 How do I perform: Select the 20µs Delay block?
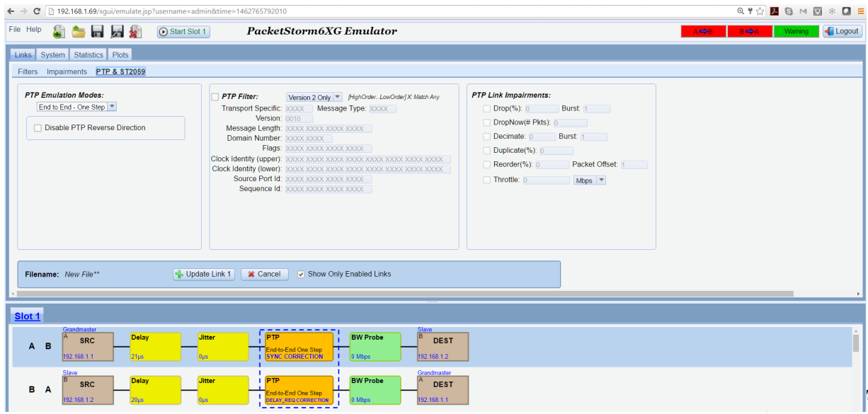pos(156,390)
